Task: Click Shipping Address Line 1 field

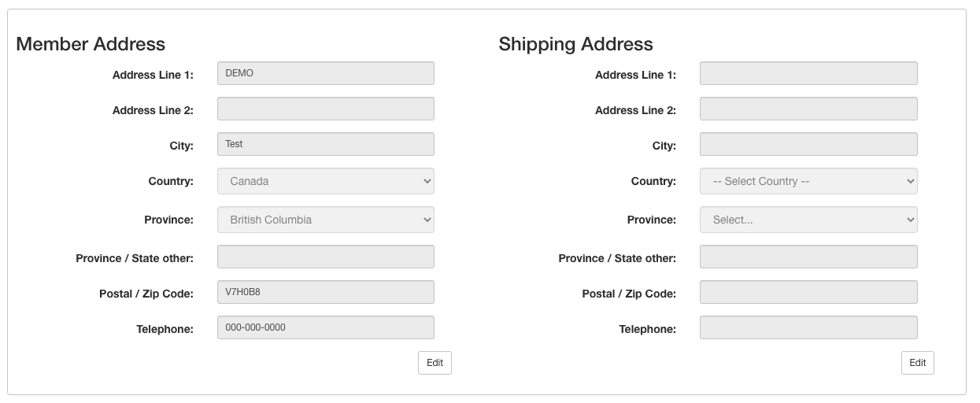Action: tap(808, 73)
